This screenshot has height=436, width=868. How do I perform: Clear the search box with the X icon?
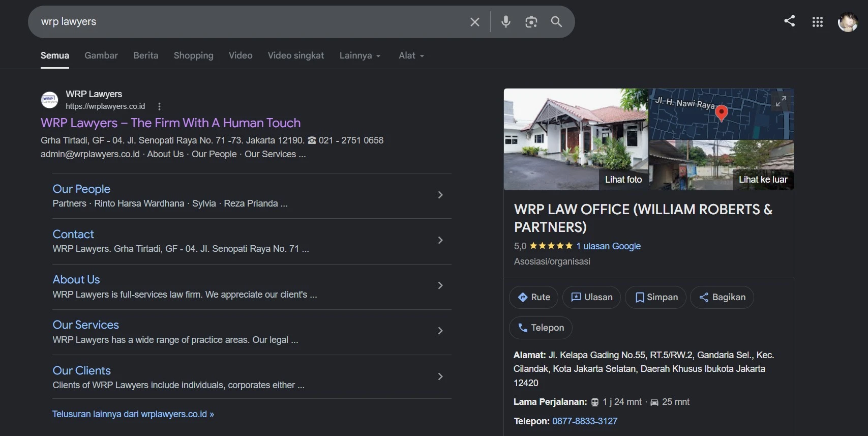pos(474,22)
